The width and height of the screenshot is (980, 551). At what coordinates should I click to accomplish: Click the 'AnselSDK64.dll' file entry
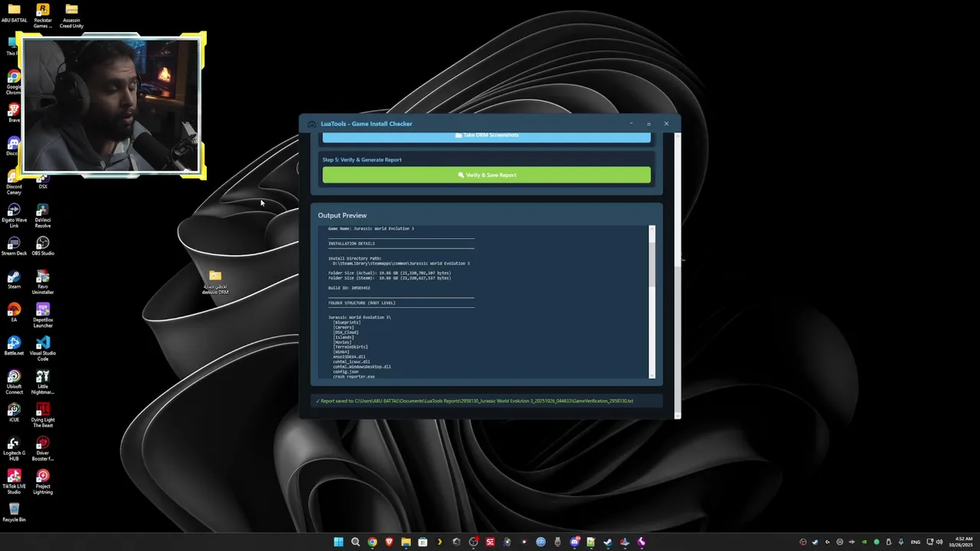point(349,357)
